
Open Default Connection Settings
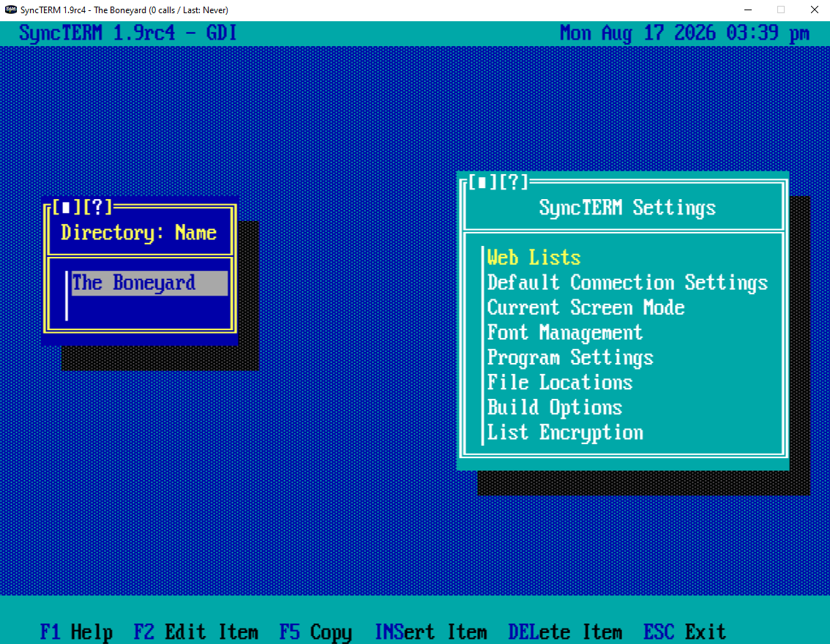(x=627, y=282)
